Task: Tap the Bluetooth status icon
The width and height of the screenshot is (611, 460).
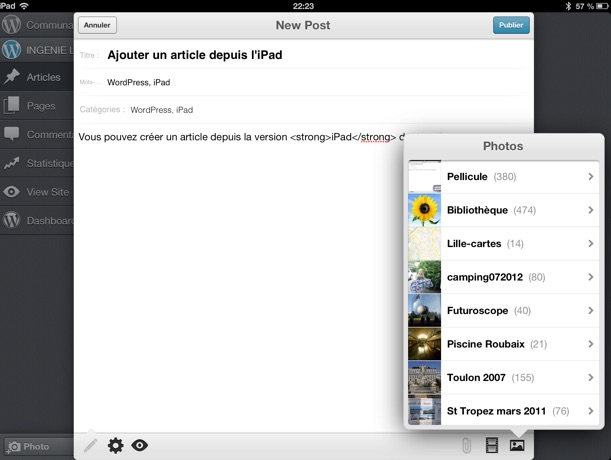Action: [x=568, y=6]
